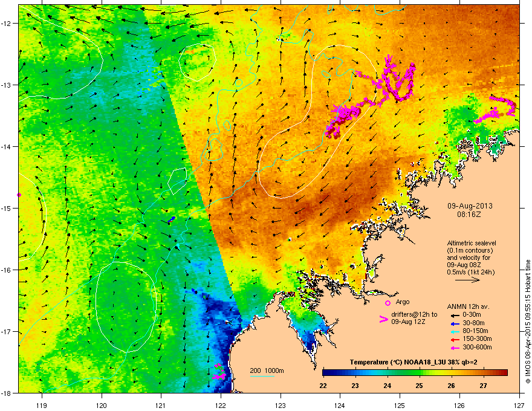Click longitude axis label 122
This screenshot has height=411, width=532.
(221, 406)
